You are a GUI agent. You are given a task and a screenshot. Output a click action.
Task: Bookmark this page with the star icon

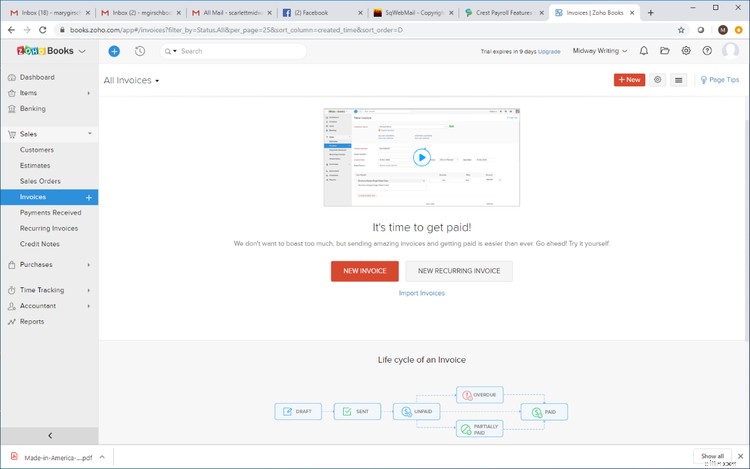click(x=681, y=30)
